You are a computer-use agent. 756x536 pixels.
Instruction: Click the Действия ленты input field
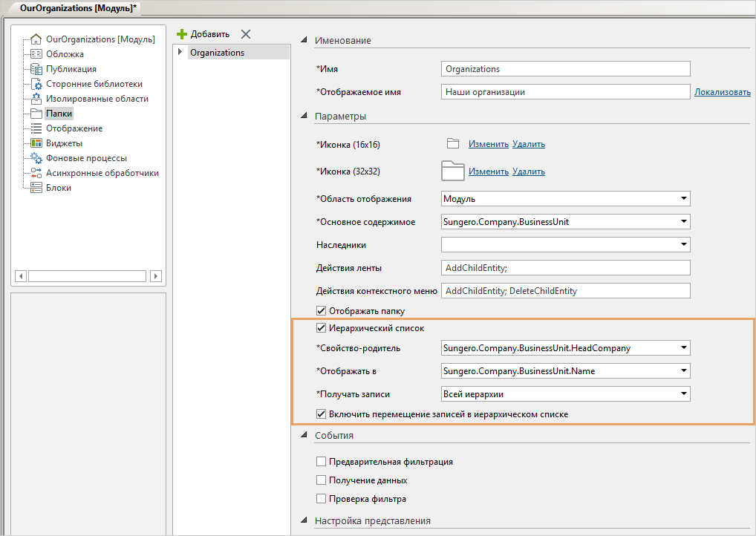(x=566, y=268)
